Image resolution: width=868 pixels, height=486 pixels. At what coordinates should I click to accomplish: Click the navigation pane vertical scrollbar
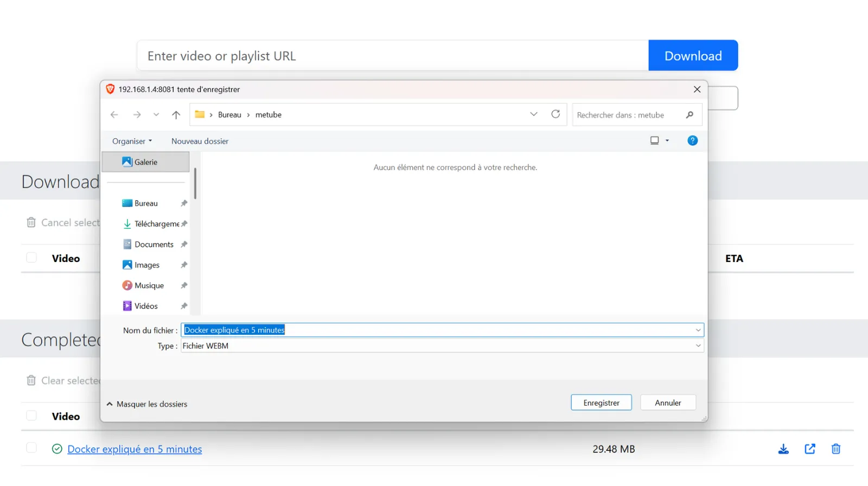pos(195,184)
